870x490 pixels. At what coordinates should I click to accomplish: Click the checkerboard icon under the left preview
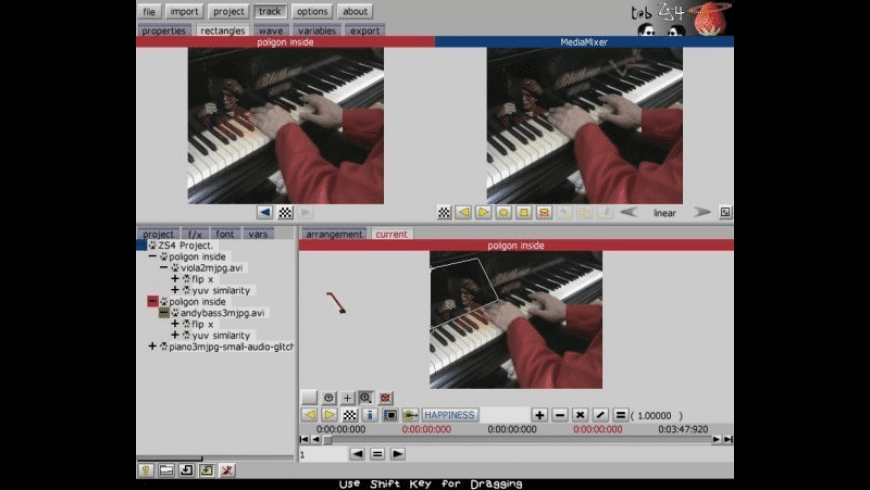tap(285, 212)
